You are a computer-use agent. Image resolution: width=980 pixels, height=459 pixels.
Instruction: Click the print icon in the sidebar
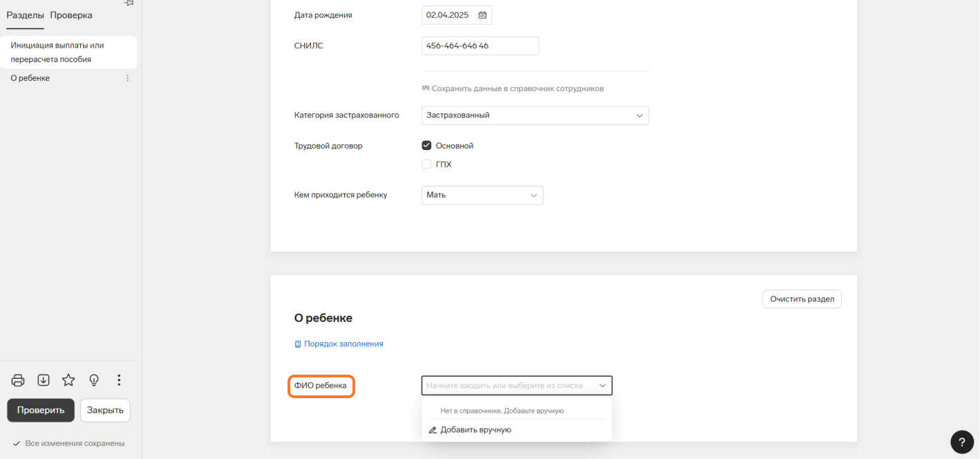click(19, 380)
